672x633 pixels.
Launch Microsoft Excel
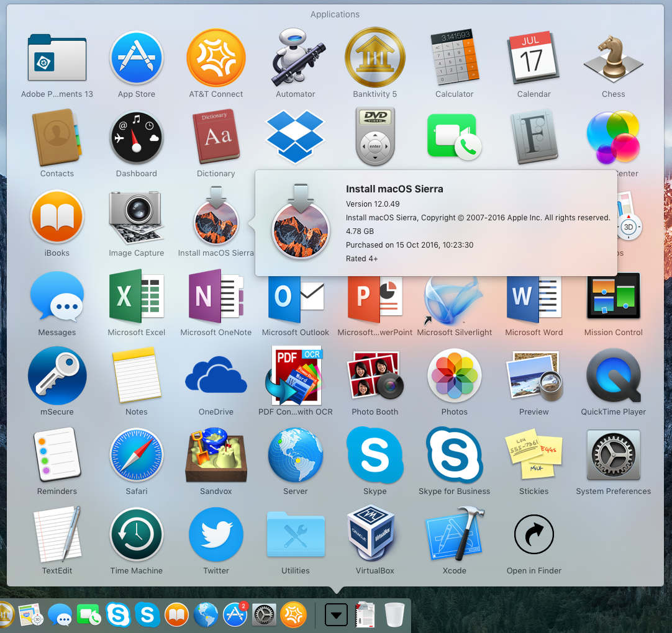pos(136,296)
